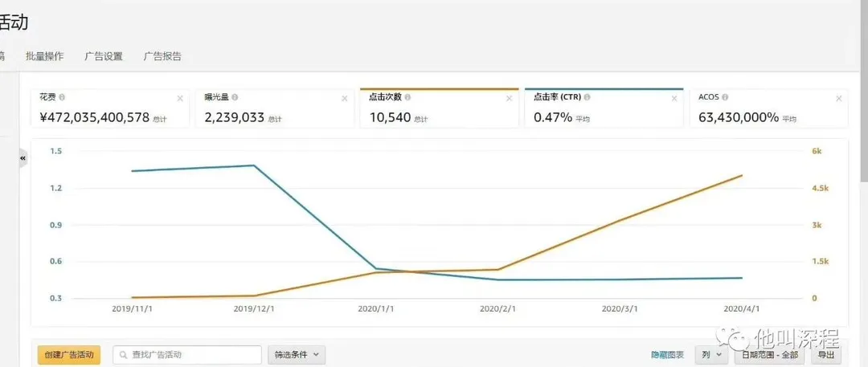Open the 广告设置 tab
Image resolution: width=868 pixels, height=367 pixels.
coord(104,56)
